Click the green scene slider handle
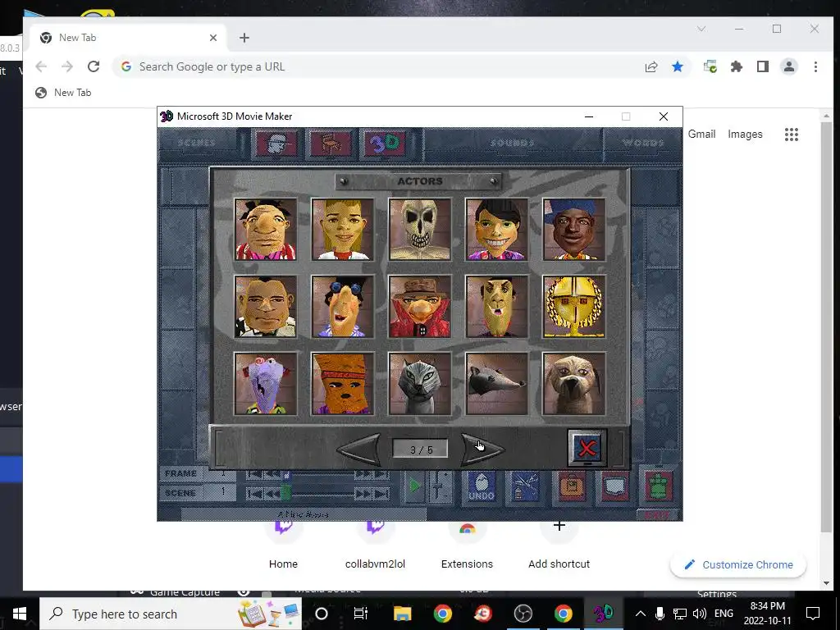Image resolution: width=840 pixels, height=630 pixels. coord(286,493)
